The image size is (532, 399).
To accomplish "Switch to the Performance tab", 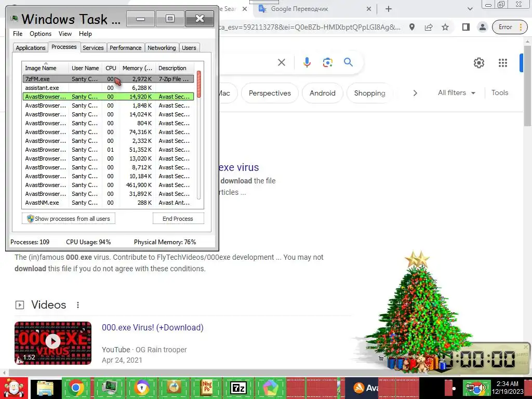I will 125,48.
